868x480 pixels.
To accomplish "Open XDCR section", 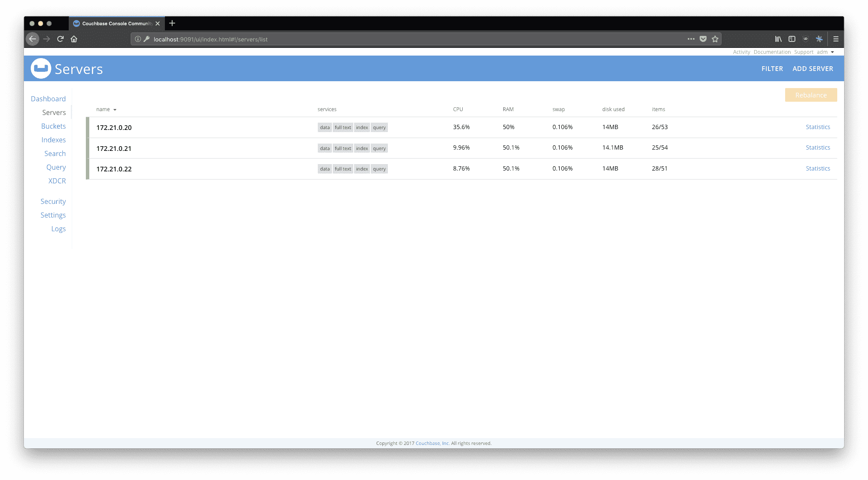I will coord(57,180).
